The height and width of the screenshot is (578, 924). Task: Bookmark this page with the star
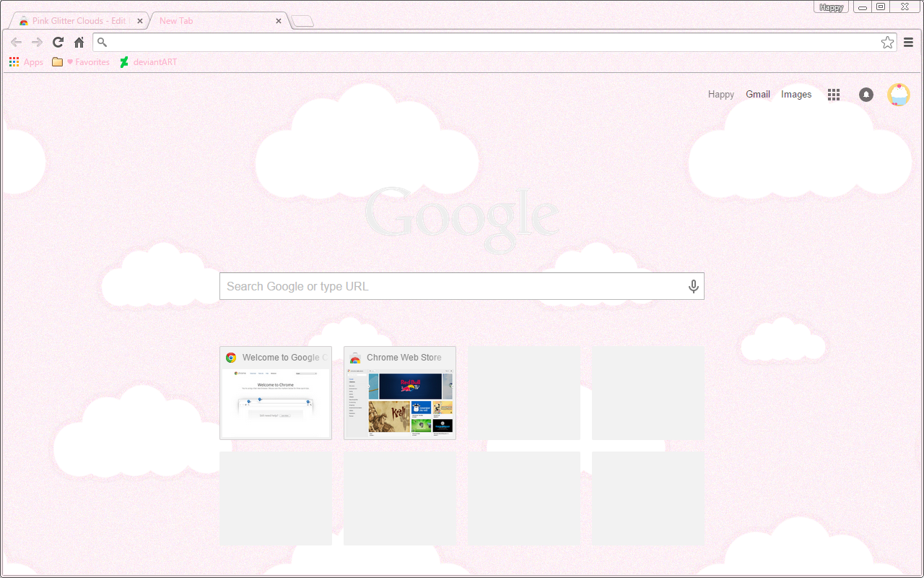887,43
